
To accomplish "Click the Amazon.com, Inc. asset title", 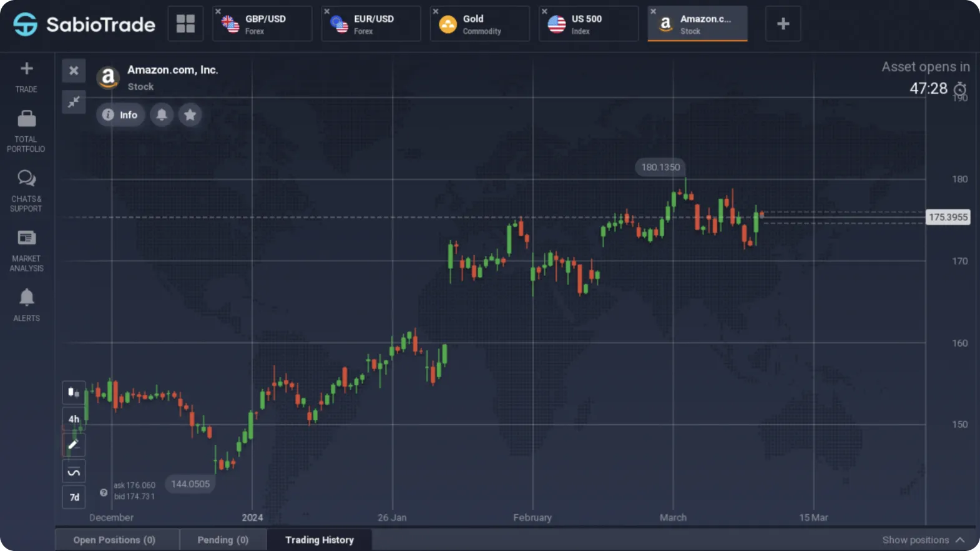I will 173,70.
